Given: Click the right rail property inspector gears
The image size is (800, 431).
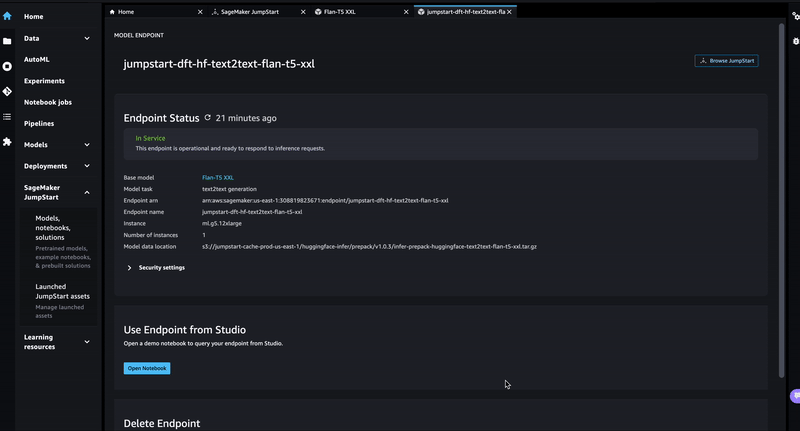Looking at the screenshot, I should click(795, 16).
